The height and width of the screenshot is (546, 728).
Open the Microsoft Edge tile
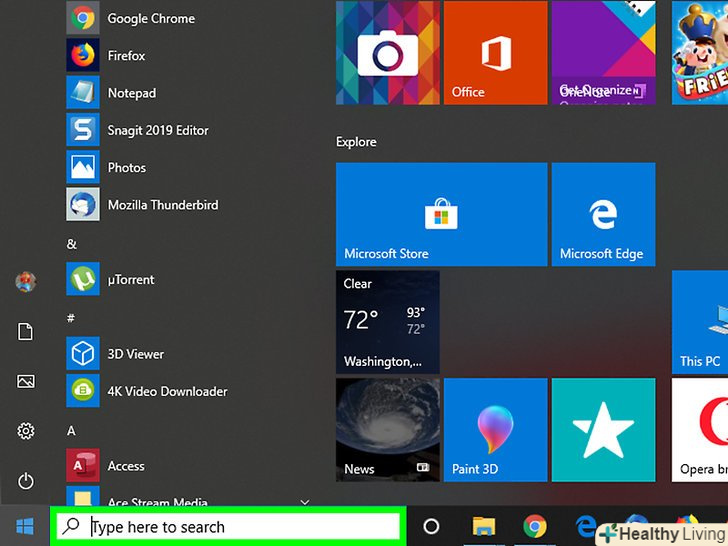point(602,214)
